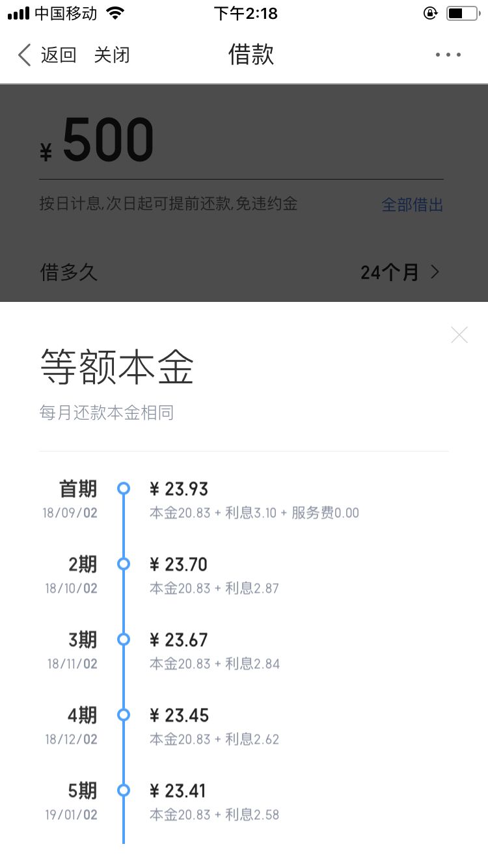Tap the 5期 ¥23.41 payment entry
Screen dimensions: 488x868
click(185, 791)
